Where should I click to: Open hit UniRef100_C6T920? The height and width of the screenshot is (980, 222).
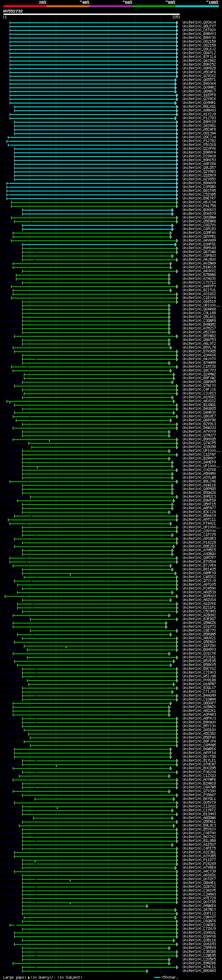tap(199, 30)
